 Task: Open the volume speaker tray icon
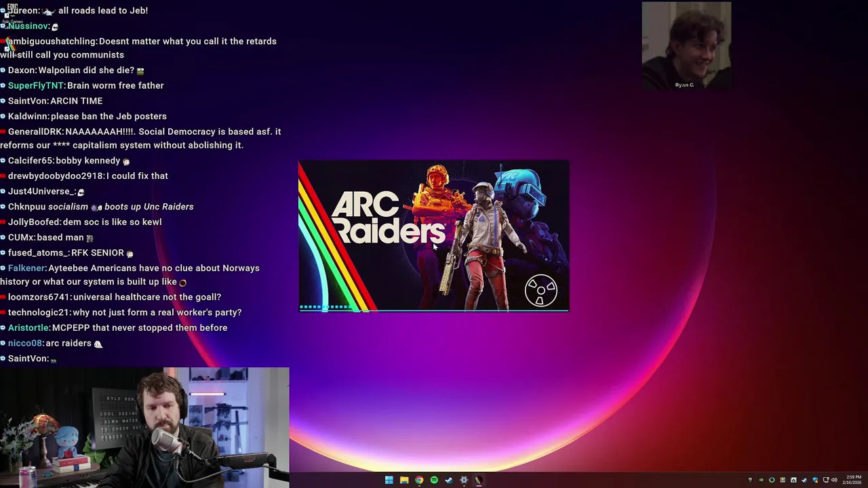tap(834, 480)
